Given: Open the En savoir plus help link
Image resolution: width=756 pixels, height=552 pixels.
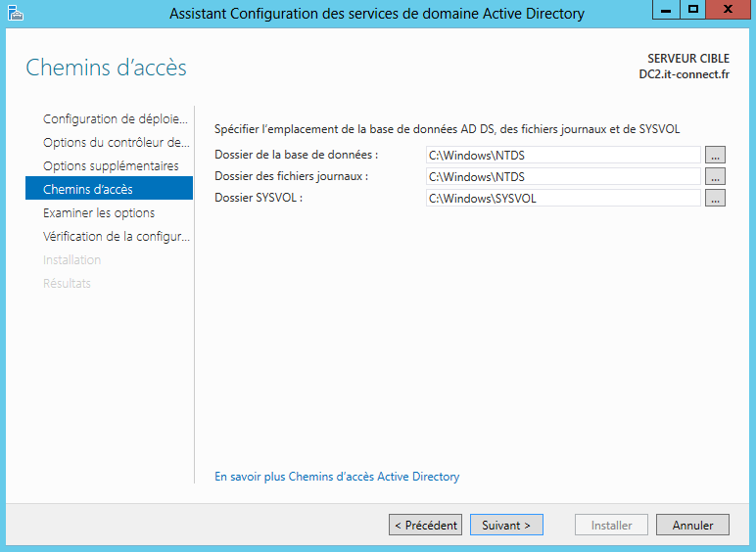Looking at the screenshot, I should click(x=336, y=477).
